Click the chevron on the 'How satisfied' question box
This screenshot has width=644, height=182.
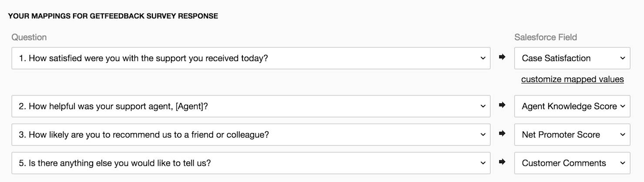pyautogui.click(x=483, y=58)
